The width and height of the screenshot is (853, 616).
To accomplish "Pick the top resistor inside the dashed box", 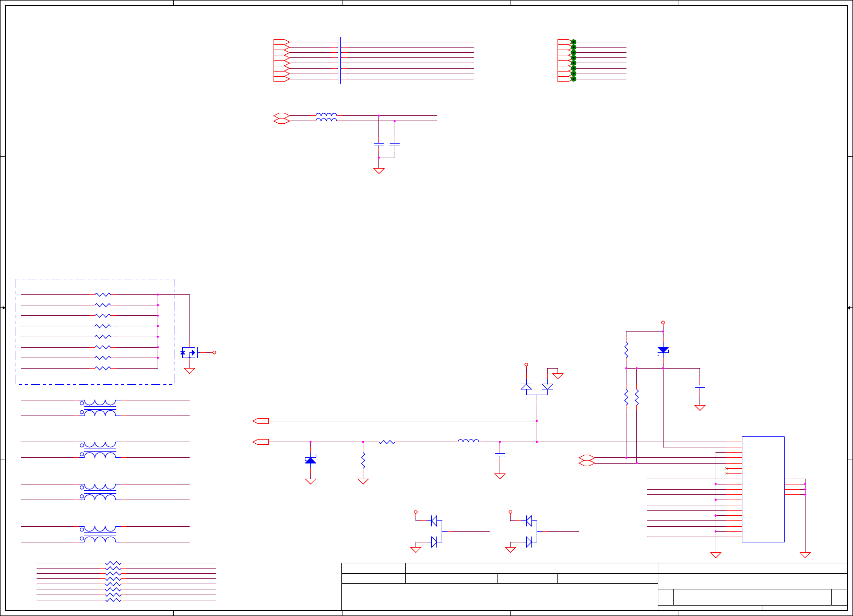I will [103, 294].
